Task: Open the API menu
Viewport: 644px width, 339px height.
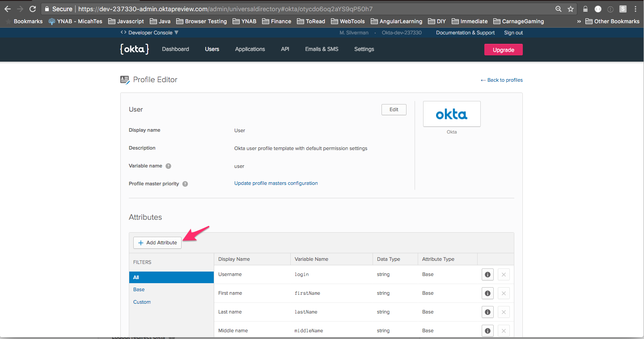Action: pos(285,49)
